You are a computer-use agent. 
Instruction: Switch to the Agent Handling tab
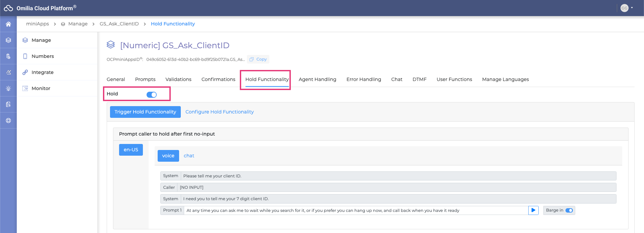coord(317,79)
